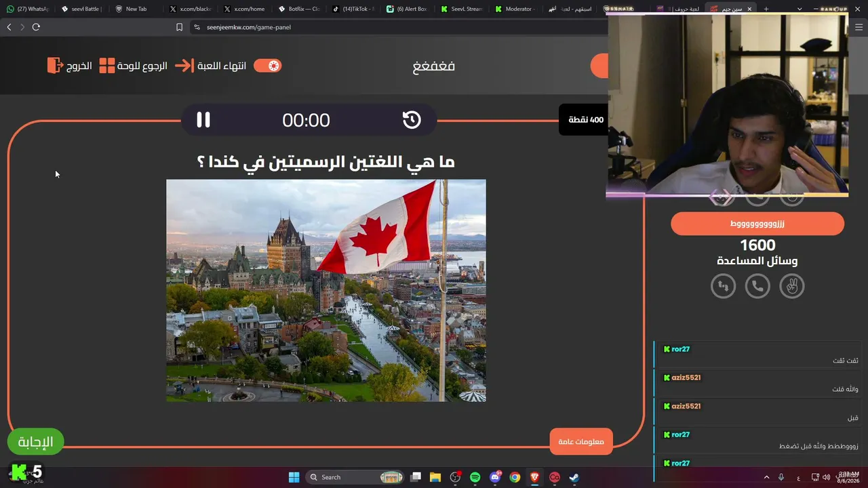Click the 00:00 timer display

pyautogui.click(x=306, y=120)
